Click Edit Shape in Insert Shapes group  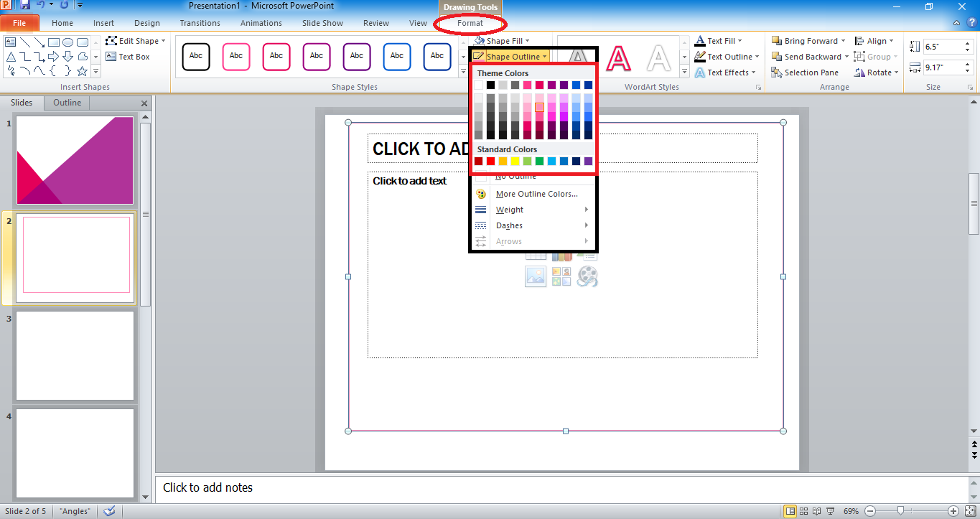click(x=136, y=40)
